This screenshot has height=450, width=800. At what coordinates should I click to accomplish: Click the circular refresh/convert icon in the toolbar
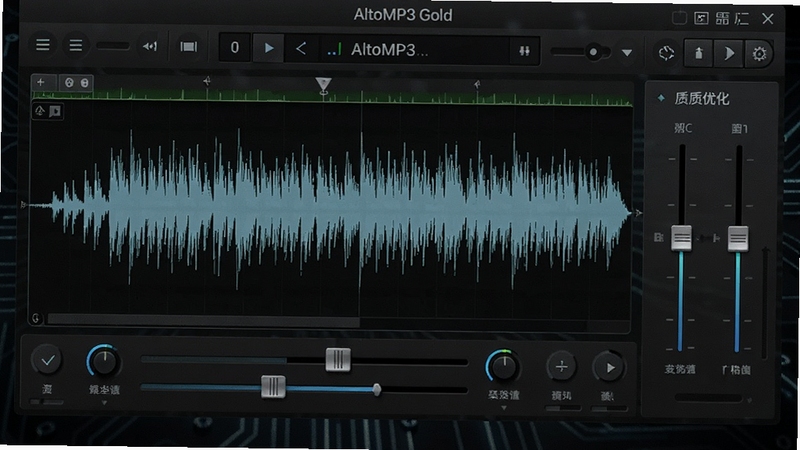pos(666,53)
